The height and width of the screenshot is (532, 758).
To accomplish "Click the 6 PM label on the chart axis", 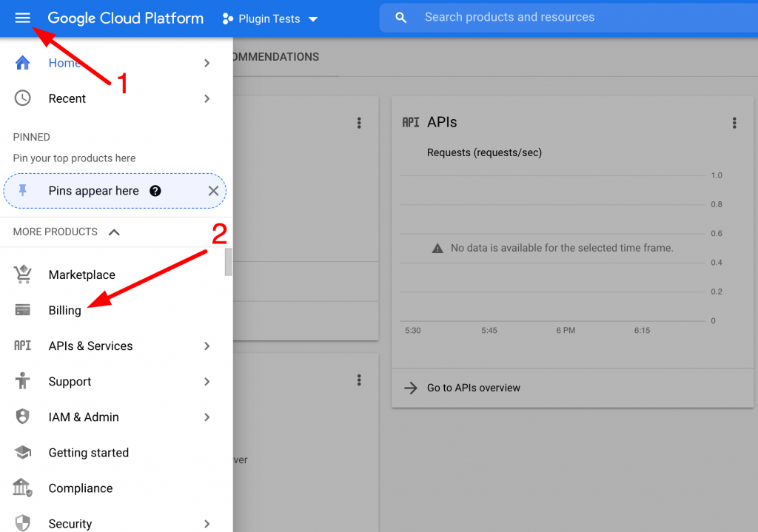I will (x=566, y=331).
